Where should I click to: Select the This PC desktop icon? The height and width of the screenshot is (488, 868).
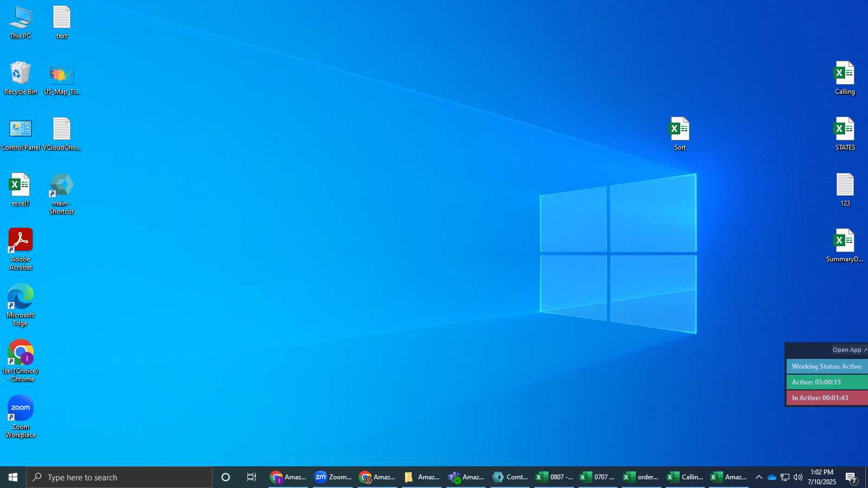tap(21, 23)
